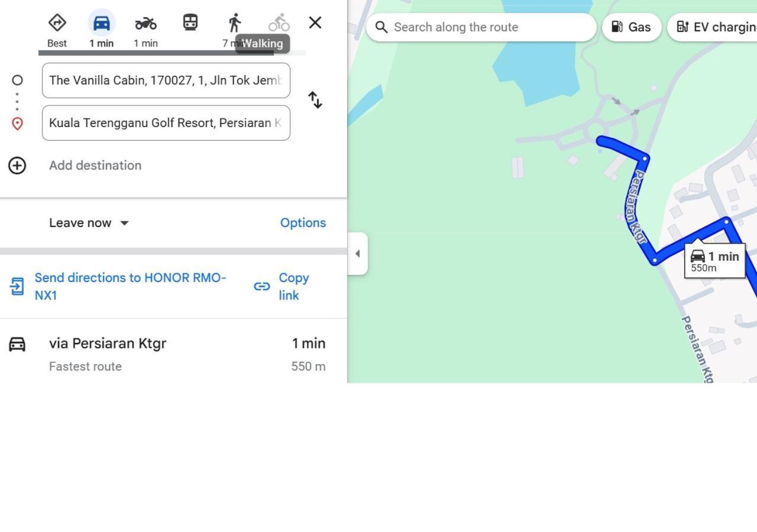This screenshot has width=757, height=532.
Task: Close the directions panel
Action: click(315, 23)
